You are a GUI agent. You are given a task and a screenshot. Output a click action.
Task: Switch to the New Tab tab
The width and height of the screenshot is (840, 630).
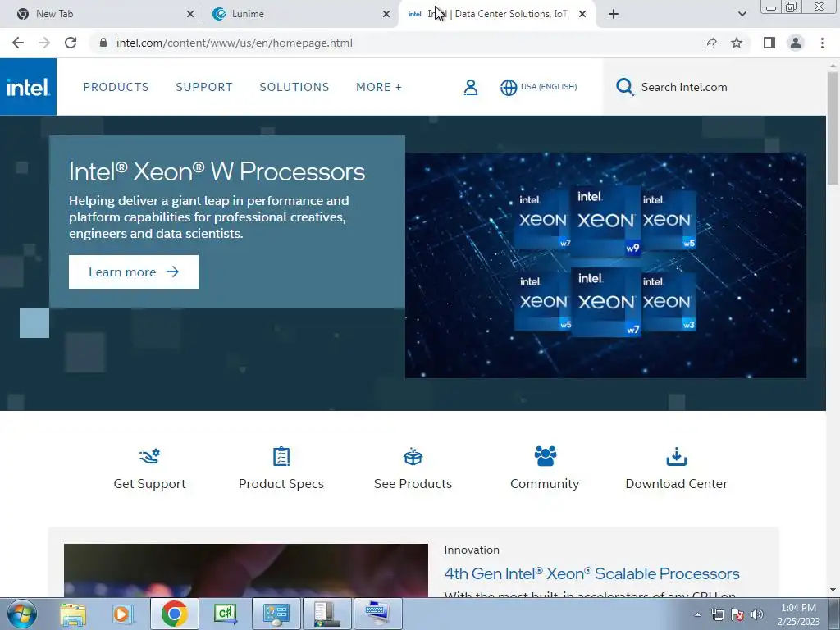102,14
